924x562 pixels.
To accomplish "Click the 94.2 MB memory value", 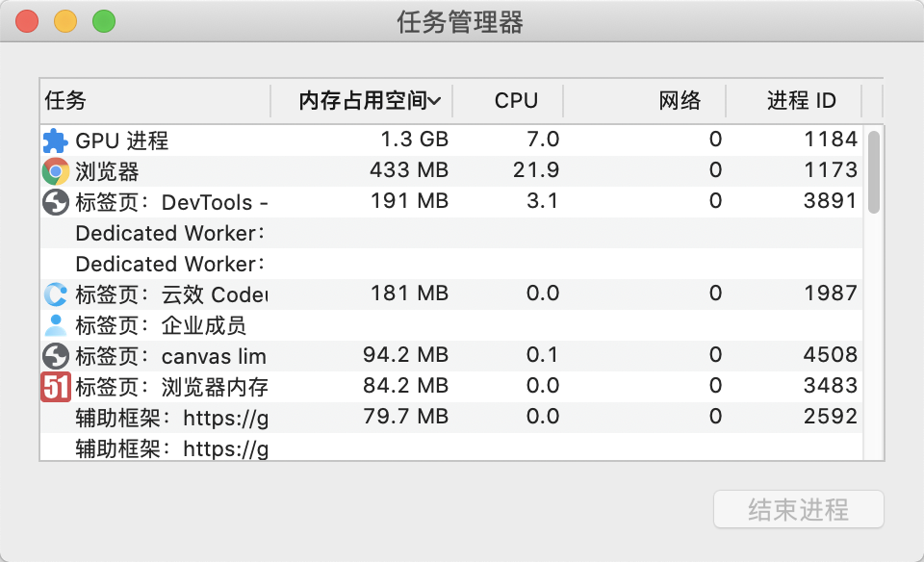I will pos(405,355).
